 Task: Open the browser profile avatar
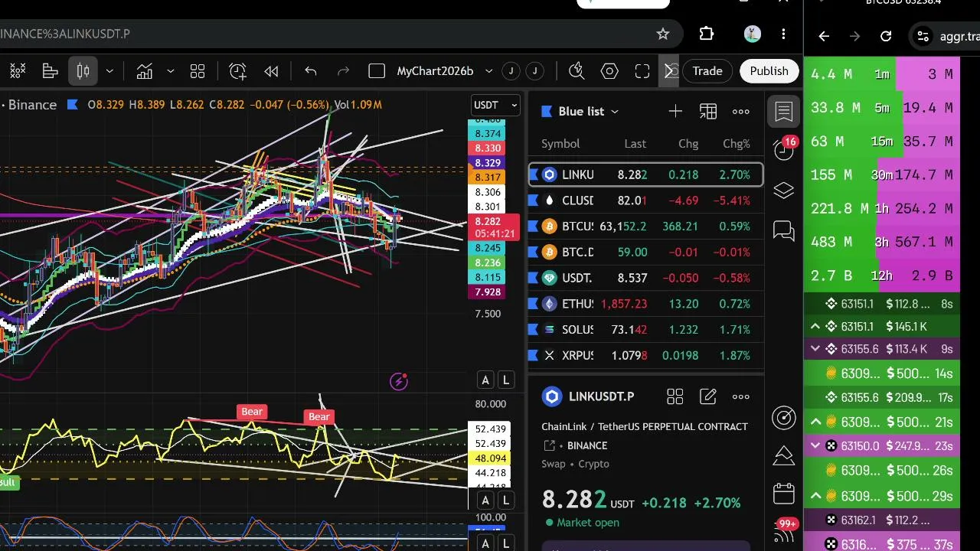click(x=752, y=34)
